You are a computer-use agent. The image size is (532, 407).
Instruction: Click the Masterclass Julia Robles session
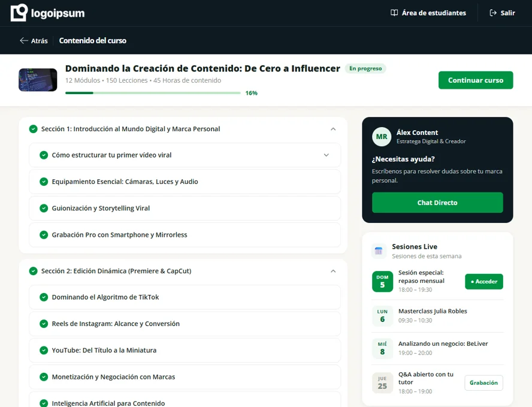[x=433, y=311]
